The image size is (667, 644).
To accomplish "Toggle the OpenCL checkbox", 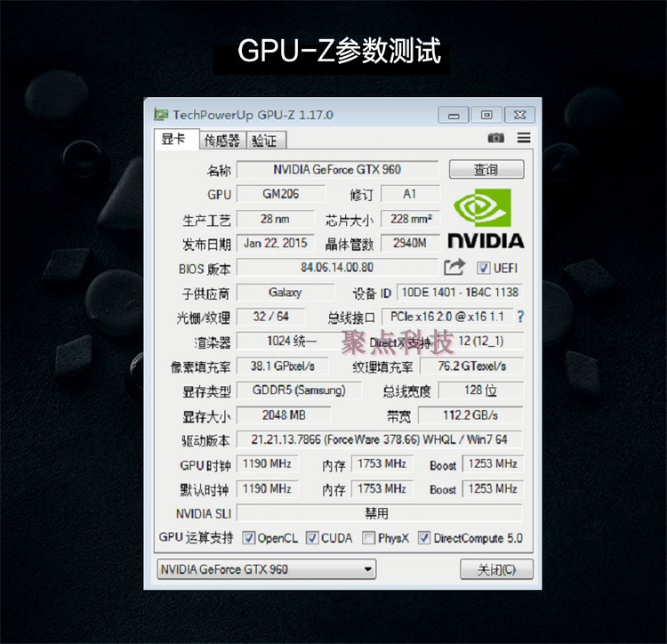I will pyautogui.click(x=248, y=538).
